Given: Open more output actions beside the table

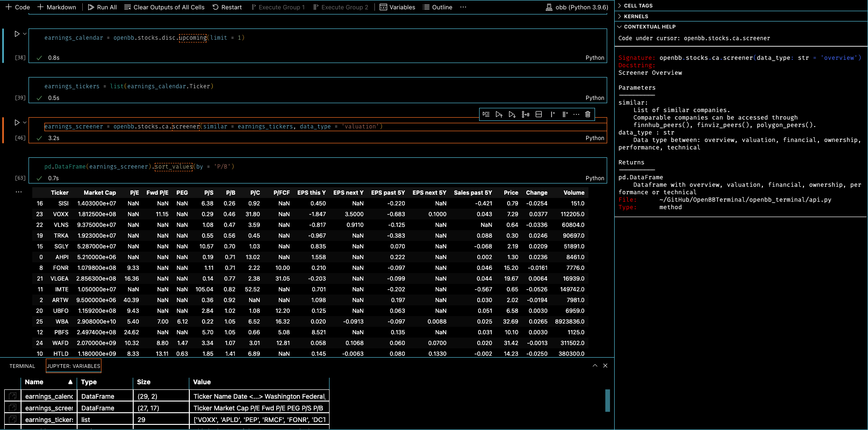Looking at the screenshot, I should coord(19,192).
